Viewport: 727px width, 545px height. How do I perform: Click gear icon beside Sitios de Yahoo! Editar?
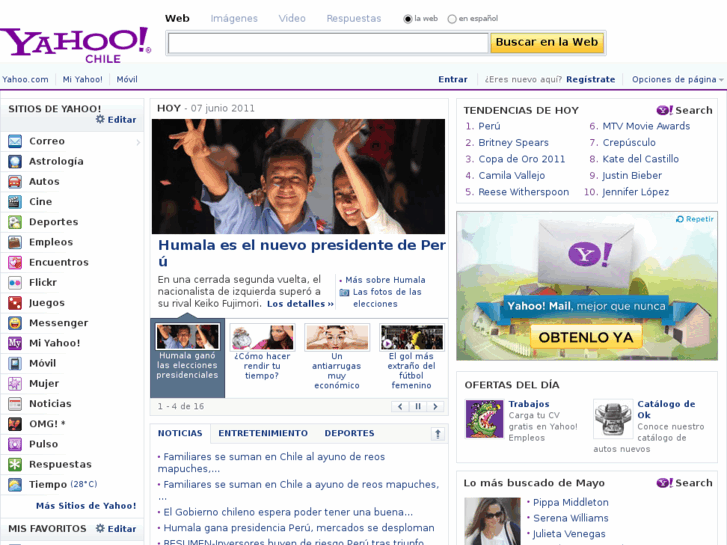100,119
